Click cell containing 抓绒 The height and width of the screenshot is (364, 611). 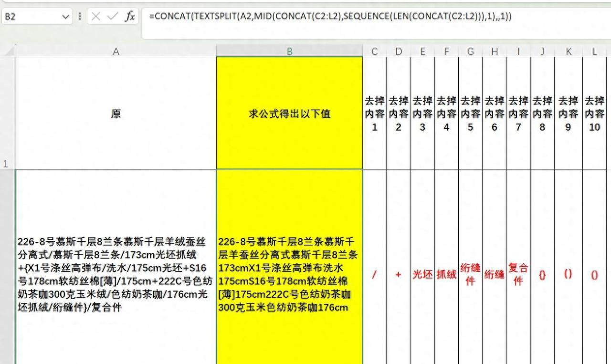[x=446, y=267]
